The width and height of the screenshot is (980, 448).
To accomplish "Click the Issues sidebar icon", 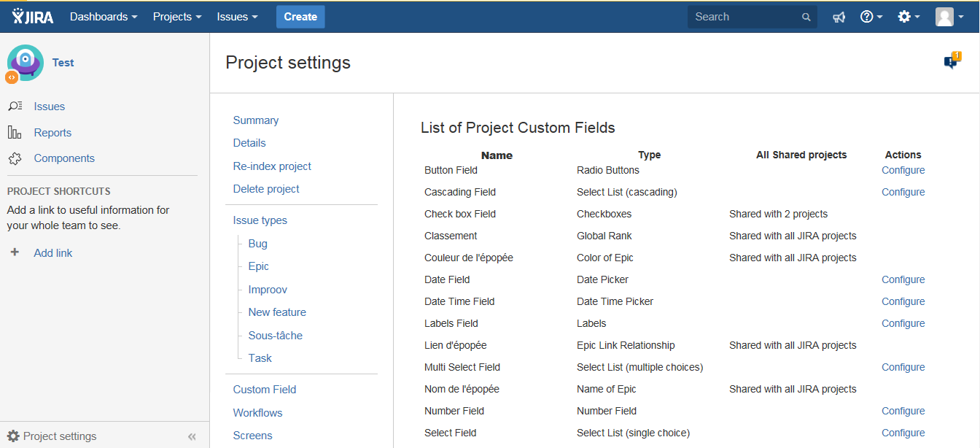I will [15, 107].
